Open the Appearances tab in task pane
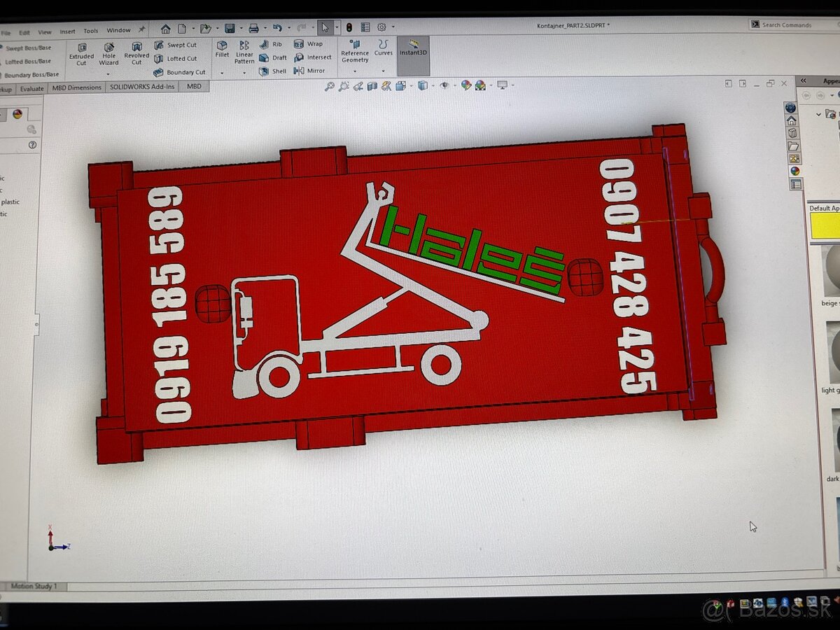This screenshot has width=840, height=630. [794, 171]
